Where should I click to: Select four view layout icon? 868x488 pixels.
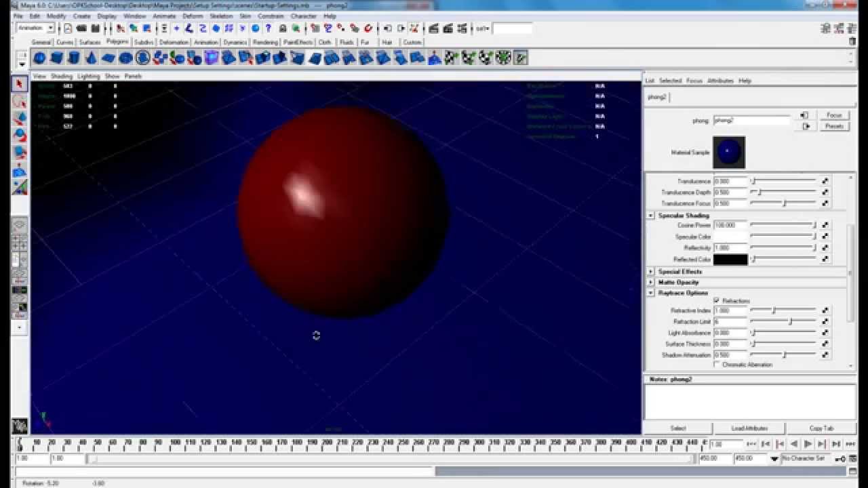tap(20, 242)
